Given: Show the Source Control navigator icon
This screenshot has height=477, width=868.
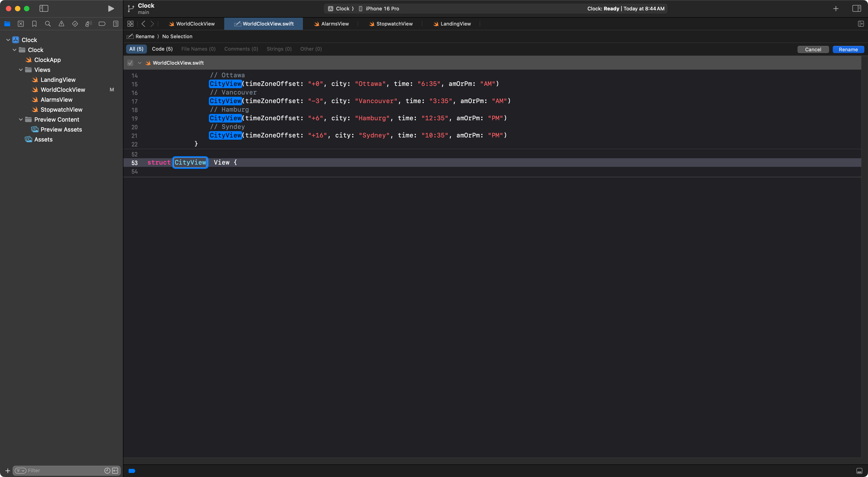Looking at the screenshot, I should (x=21, y=24).
